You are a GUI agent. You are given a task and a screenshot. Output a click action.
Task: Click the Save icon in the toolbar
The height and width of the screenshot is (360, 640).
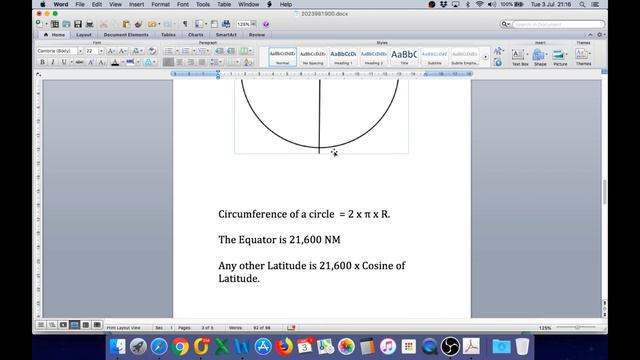pyautogui.click(x=78, y=24)
